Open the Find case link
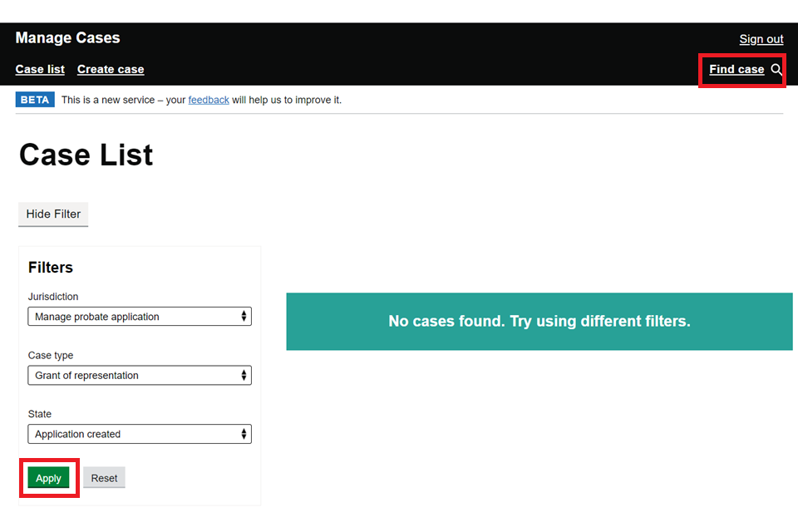Screen dimensions: 798x532 tap(736, 69)
